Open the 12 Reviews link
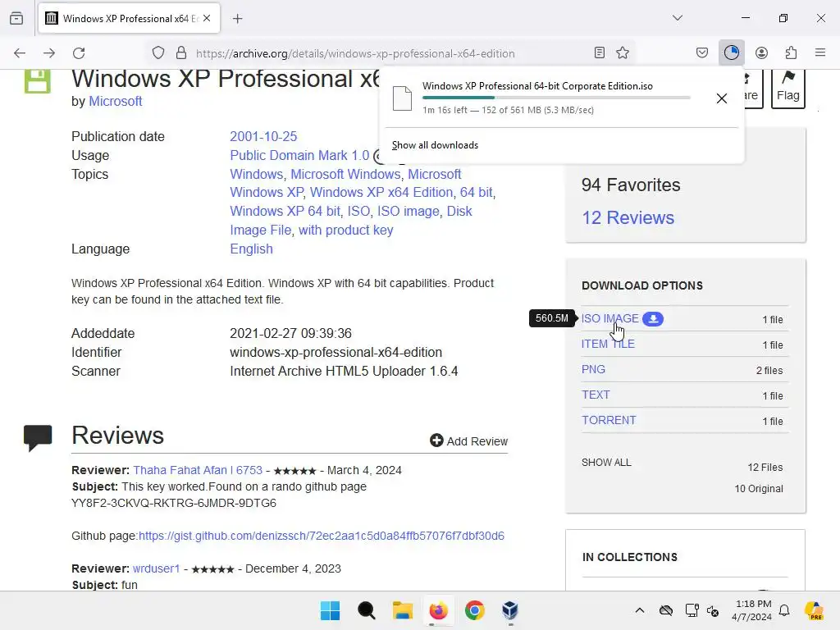 tap(628, 217)
